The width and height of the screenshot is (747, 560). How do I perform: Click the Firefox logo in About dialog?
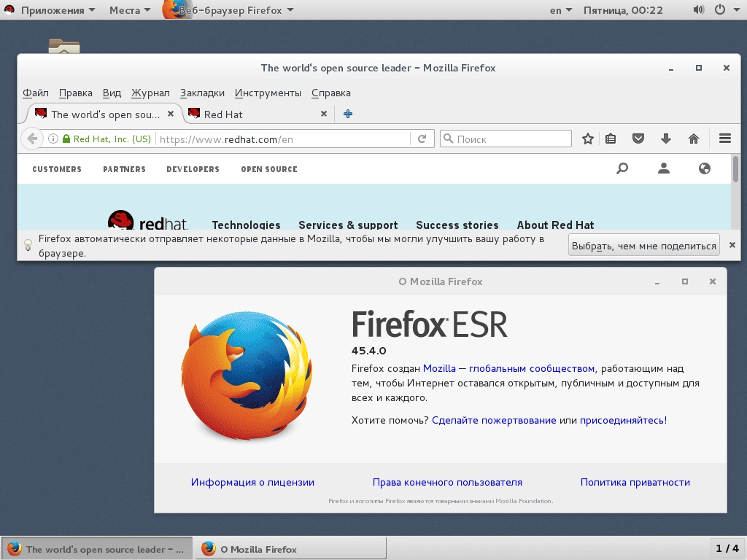tap(247, 376)
